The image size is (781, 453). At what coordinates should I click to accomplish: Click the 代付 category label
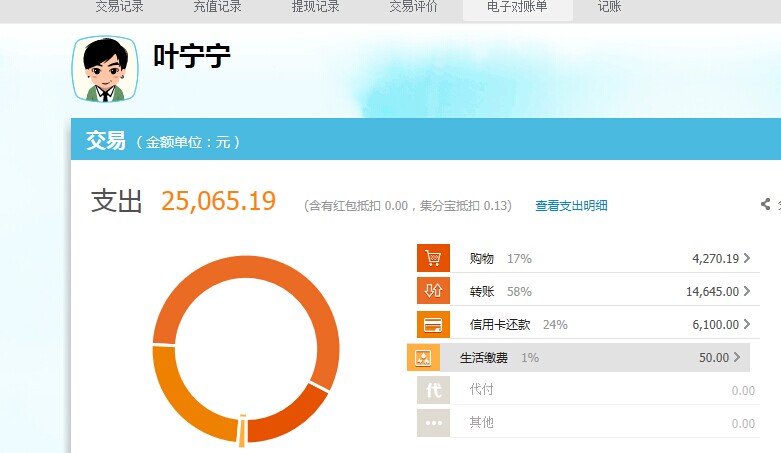point(482,389)
